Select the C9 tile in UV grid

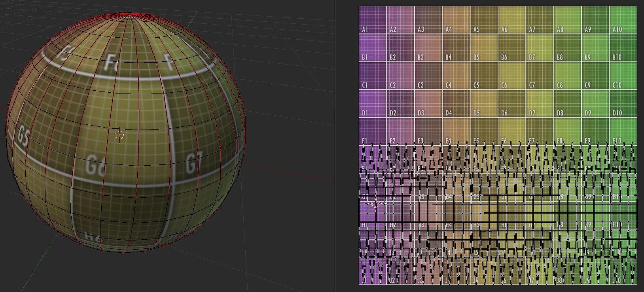point(595,76)
